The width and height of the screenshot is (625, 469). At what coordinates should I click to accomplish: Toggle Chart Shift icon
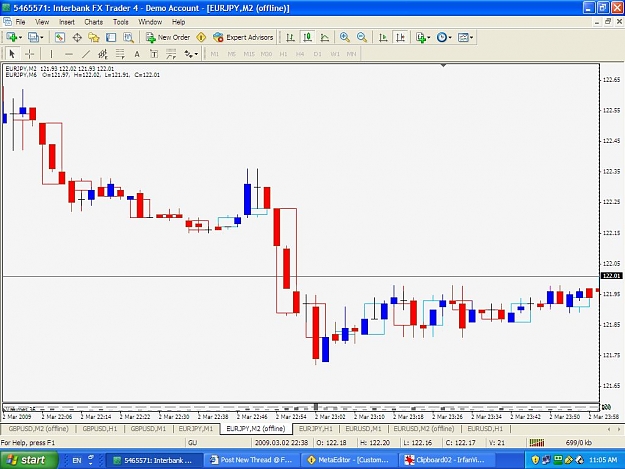400,37
